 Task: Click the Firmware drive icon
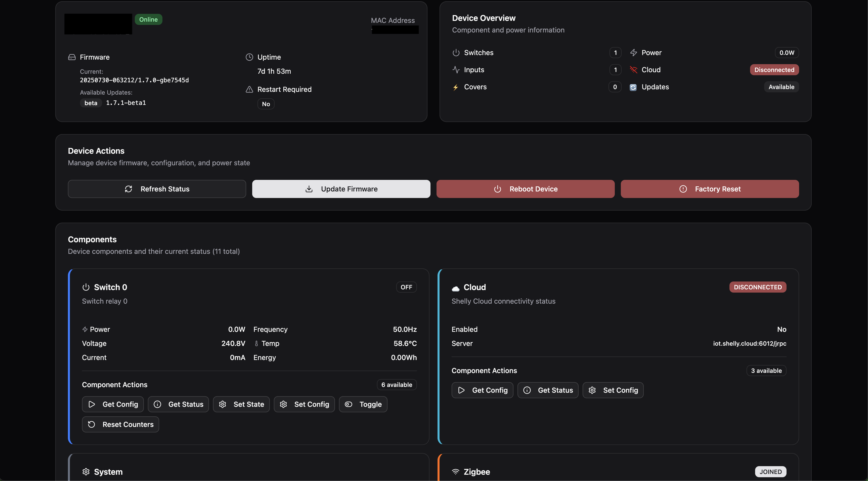point(72,57)
